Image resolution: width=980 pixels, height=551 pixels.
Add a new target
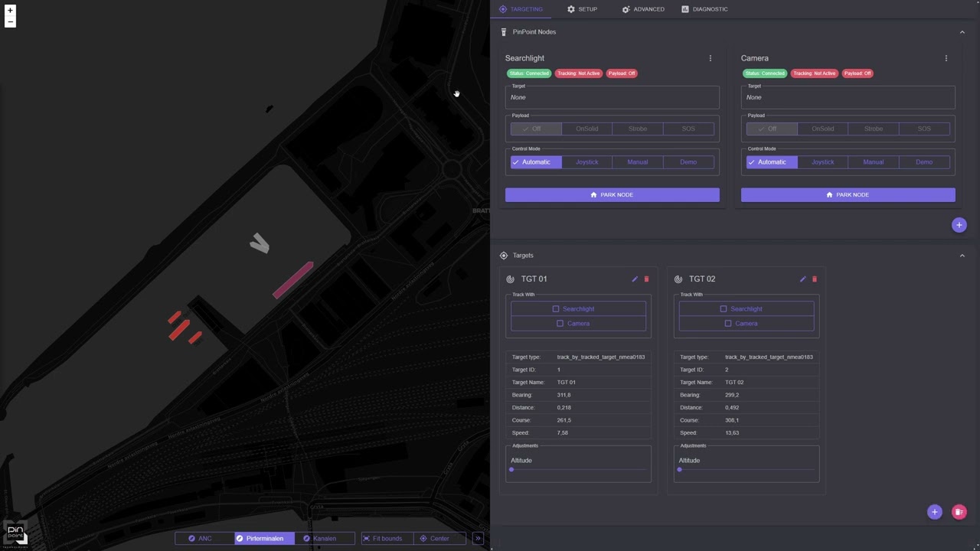[x=935, y=512]
